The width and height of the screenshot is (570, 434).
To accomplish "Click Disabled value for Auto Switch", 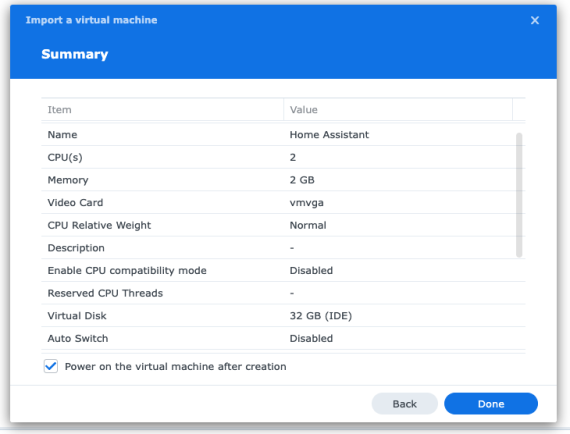I will 311,338.
